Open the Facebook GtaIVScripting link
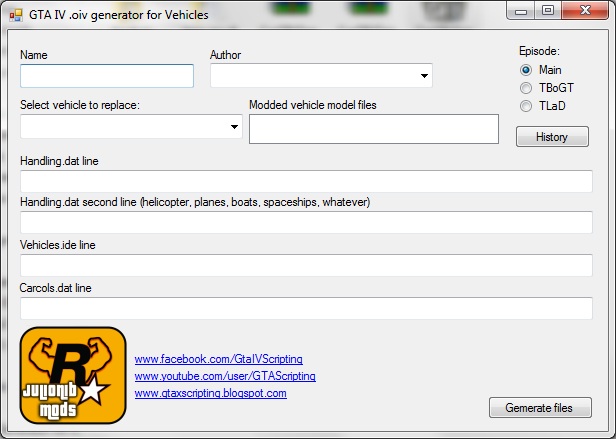The image size is (616, 439). pos(218,359)
